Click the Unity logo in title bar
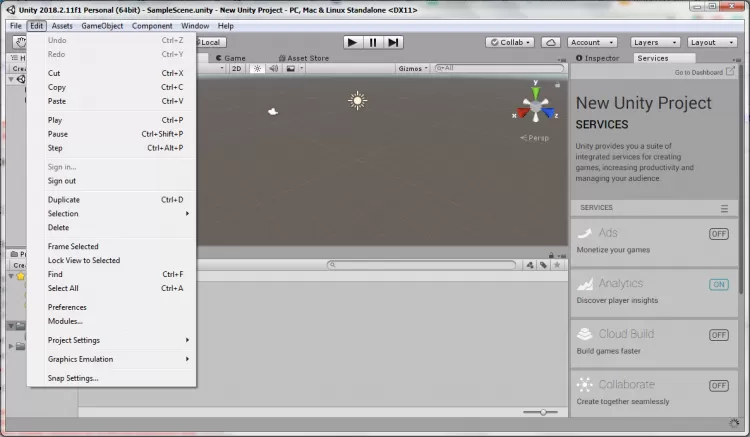The width and height of the screenshot is (750, 437). coord(11,10)
